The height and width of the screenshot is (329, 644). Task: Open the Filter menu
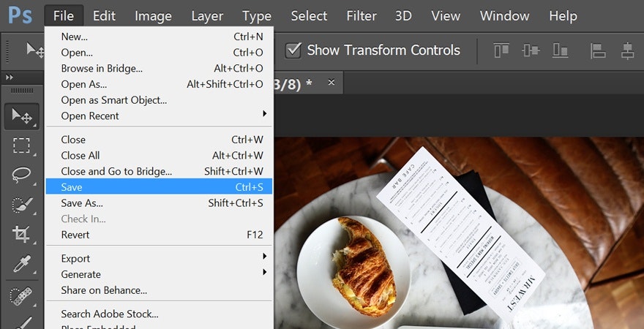[x=361, y=15]
